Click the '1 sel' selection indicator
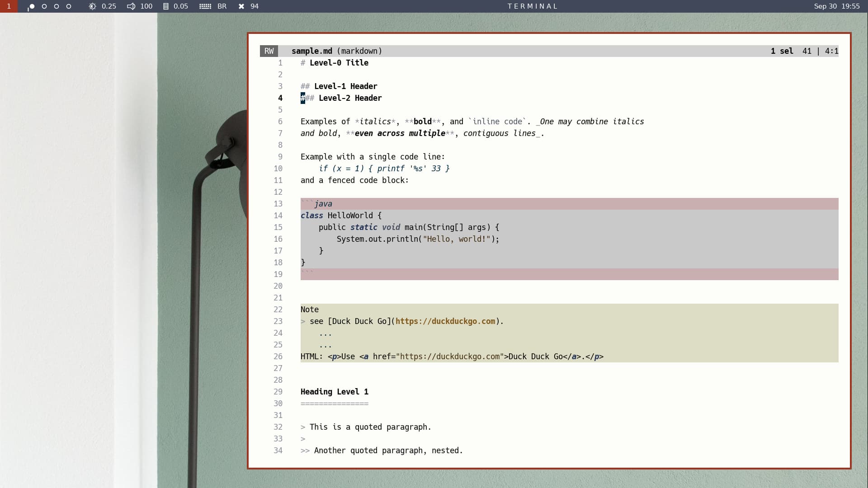This screenshot has height=488, width=868. click(782, 51)
